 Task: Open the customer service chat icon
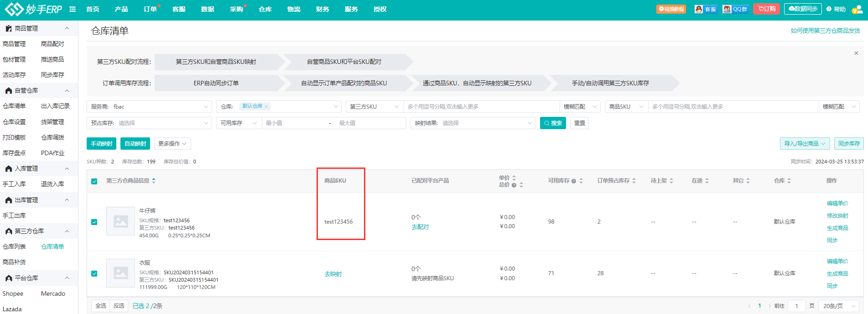(705, 9)
